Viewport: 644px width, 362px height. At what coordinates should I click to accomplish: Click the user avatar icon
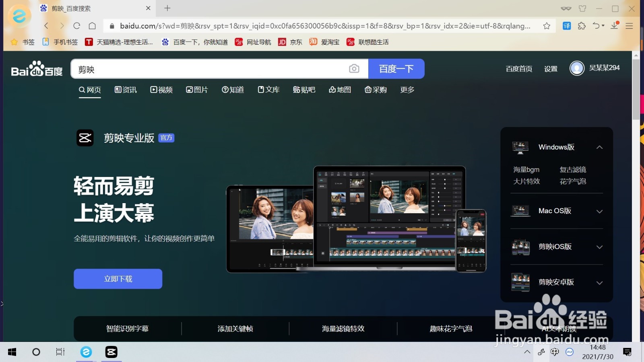coord(577,68)
